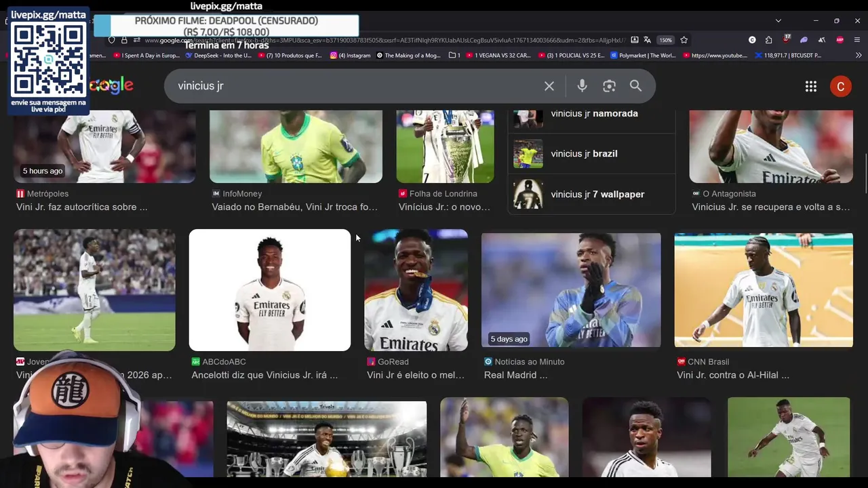Reset the 150% zoom indicator
The height and width of the screenshot is (488, 868).
click(666, 40)
